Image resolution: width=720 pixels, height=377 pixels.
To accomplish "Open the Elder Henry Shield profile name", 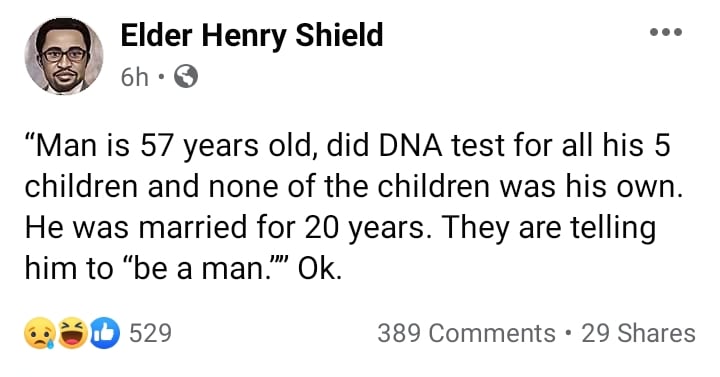I will tap(252, 36).
